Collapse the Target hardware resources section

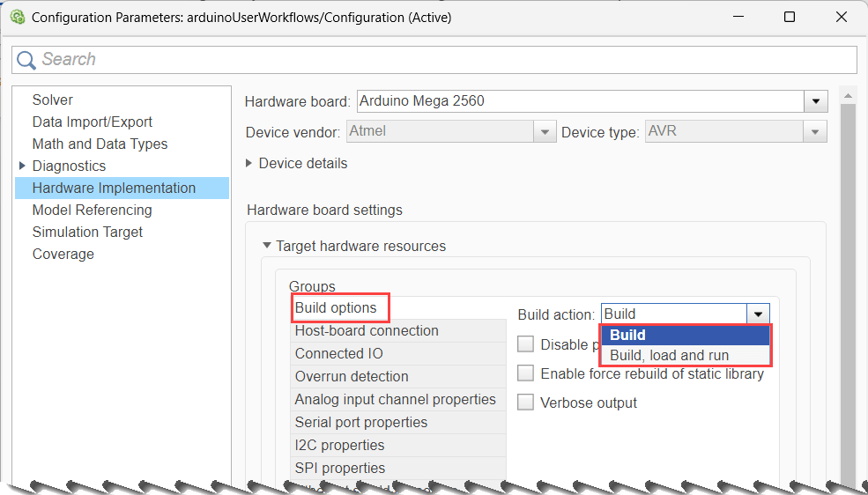coord(267,247)
